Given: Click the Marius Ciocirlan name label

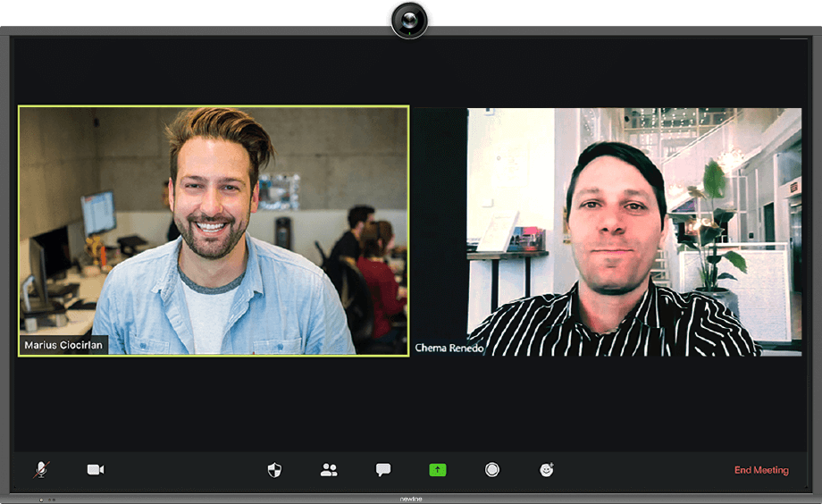Looking at the screenshot, I should [63, 345].
